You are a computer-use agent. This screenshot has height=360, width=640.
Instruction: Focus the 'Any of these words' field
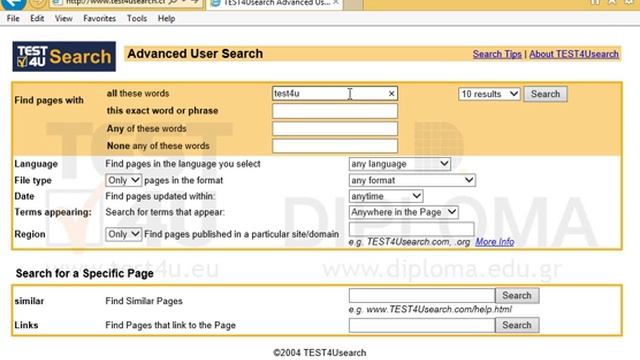coord(335,129)
